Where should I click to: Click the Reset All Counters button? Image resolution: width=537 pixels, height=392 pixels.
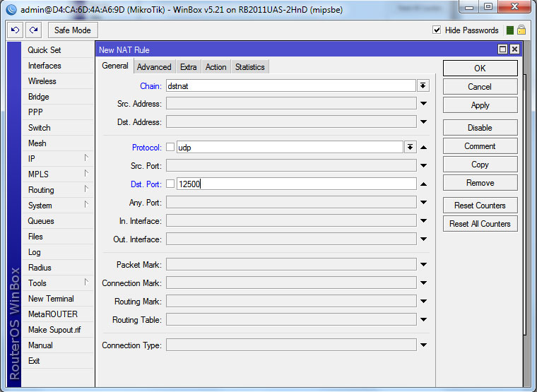[480, 224]
